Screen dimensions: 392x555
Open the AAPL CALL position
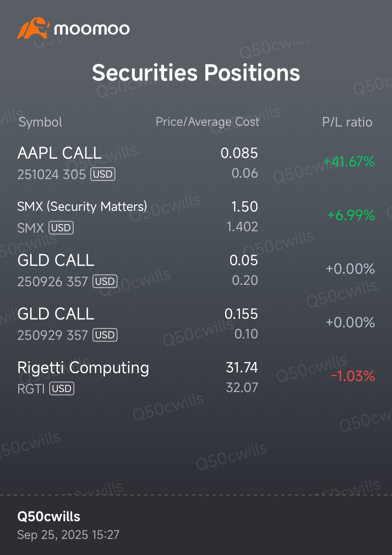pos(60,153)
